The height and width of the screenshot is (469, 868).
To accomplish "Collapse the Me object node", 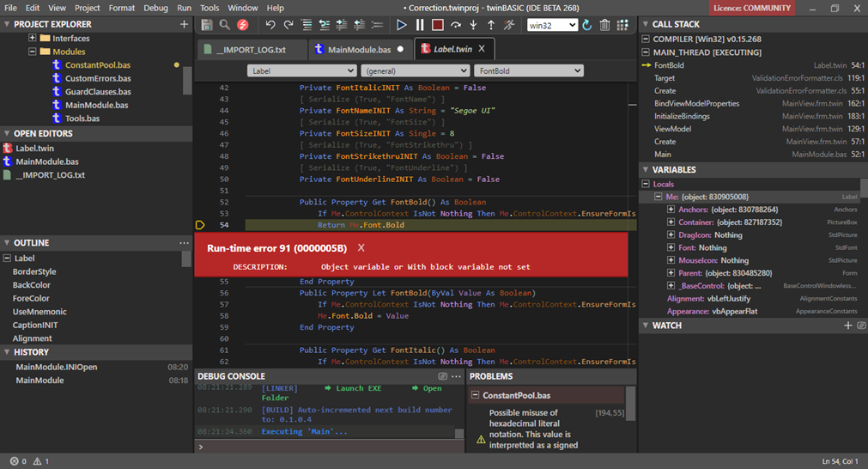I will click(x=659, y=197).
